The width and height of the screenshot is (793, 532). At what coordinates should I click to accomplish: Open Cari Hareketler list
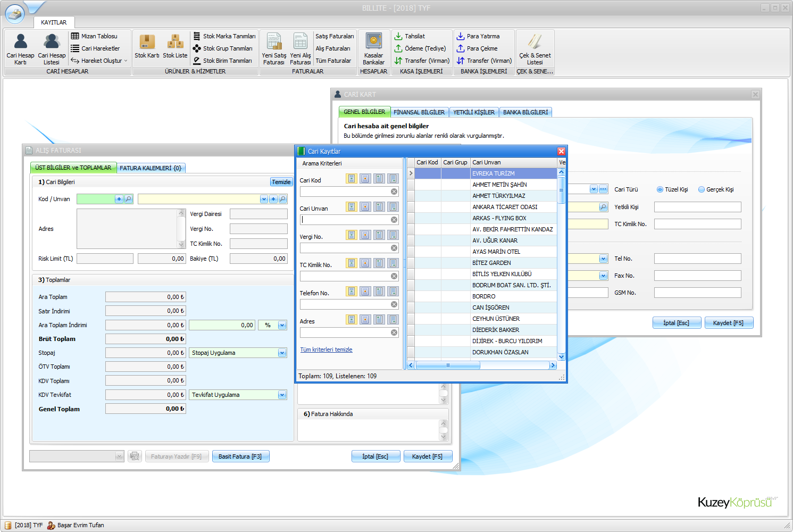click(95, 48)
